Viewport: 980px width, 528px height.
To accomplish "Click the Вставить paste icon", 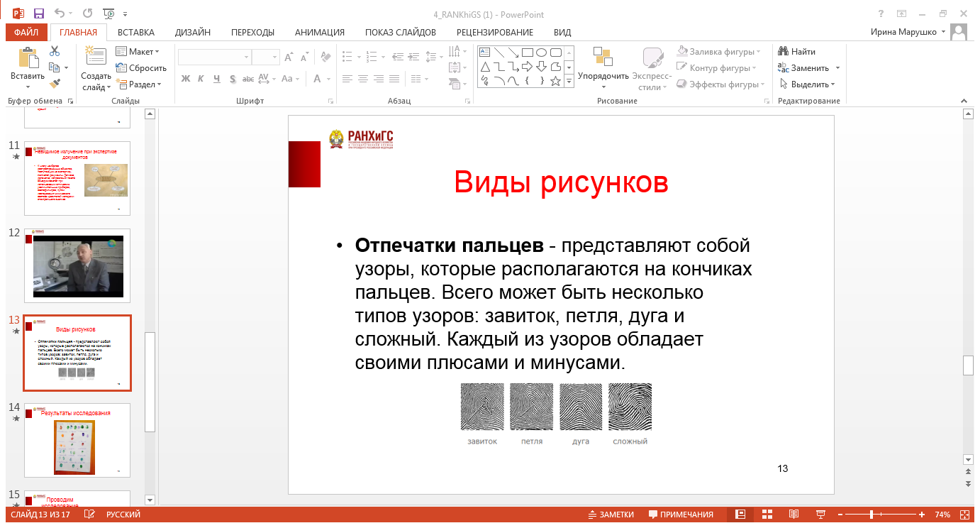I will click(x=28, y=58).
